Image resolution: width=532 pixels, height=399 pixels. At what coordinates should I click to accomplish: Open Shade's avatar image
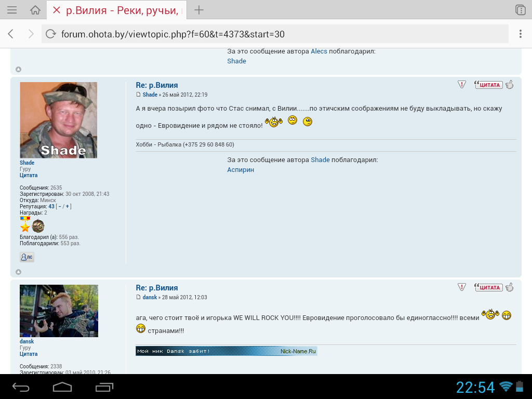pyautogui.click(x=58, y=120)
